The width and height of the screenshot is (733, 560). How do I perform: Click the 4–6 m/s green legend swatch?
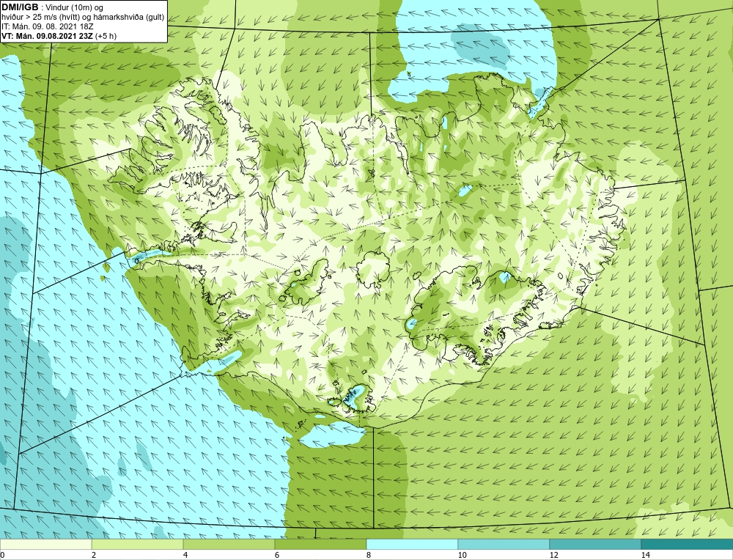pos(229,544)
